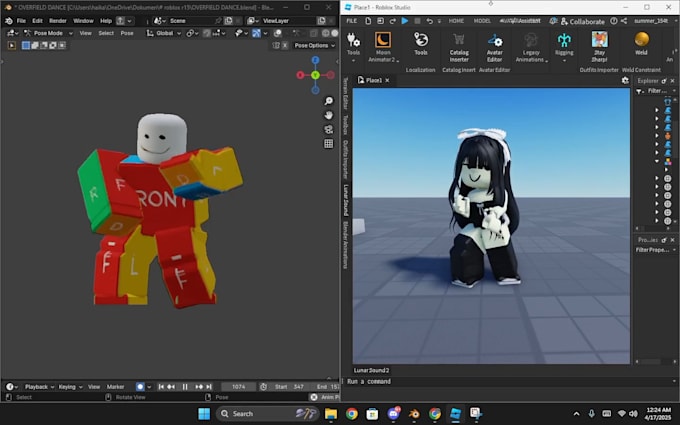Jump to first frame in Blender timeline

pyautogui.click(x=161, y=386)
